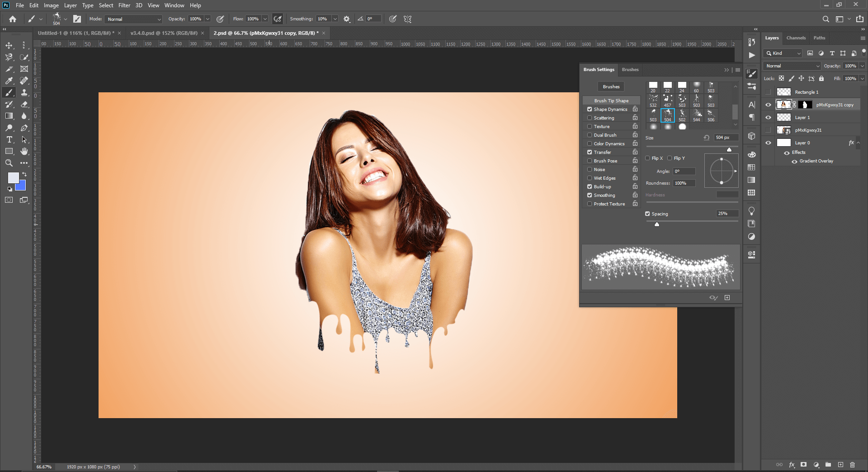Screen dimensions: 868x472
Task: Enable the Scattering checkbox
Action: tap(590, 118)
